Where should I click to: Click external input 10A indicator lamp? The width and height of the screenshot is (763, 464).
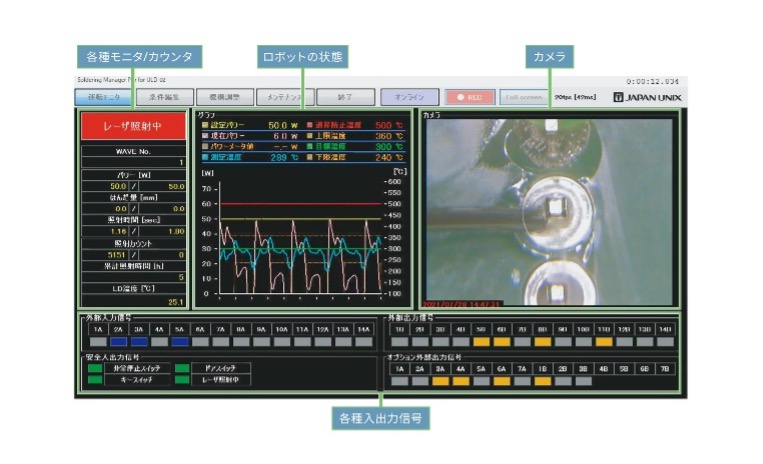(x=282, y=342)
